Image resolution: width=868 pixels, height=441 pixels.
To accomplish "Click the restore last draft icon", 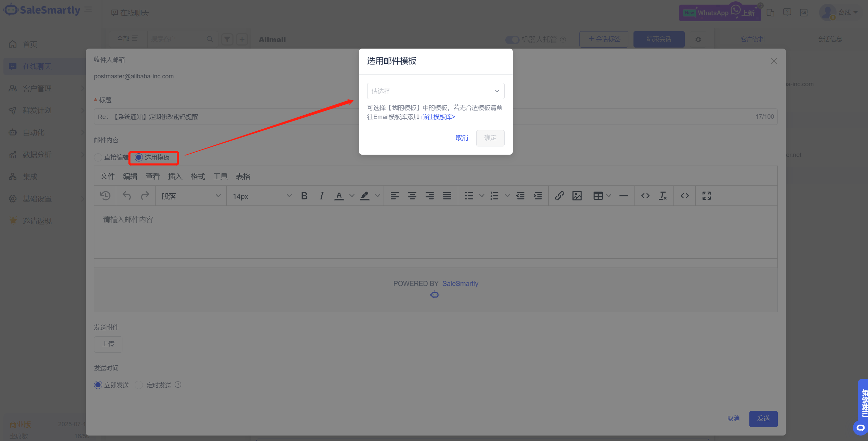I will coord(105,196).
